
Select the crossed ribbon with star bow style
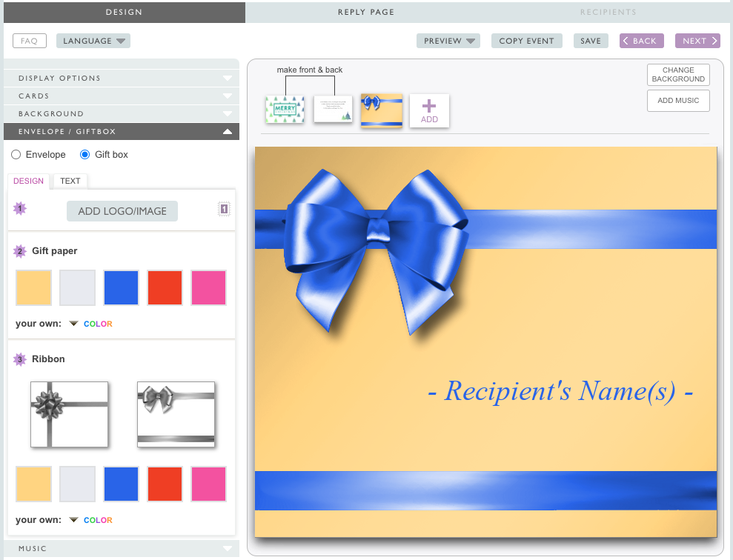[x=69, y=414]
